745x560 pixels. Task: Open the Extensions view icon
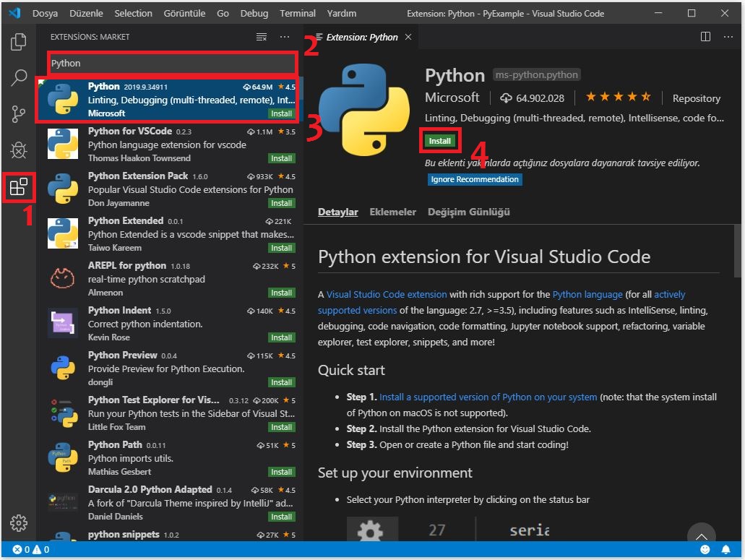(x=19, y=186)
